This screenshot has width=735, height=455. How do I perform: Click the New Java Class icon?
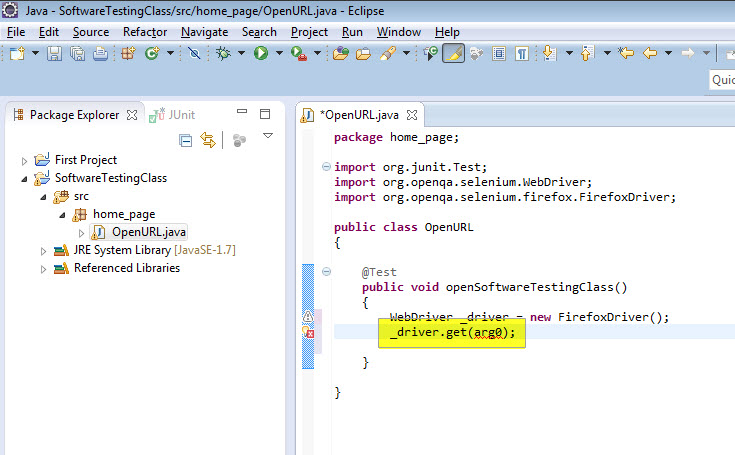(x=152, y=53)
